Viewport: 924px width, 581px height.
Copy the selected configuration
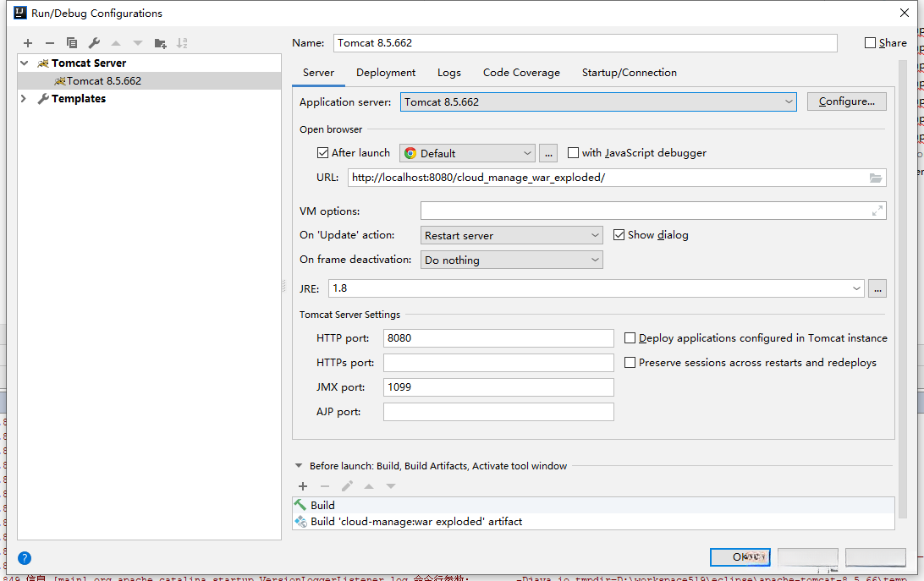(x=72, y=43)
